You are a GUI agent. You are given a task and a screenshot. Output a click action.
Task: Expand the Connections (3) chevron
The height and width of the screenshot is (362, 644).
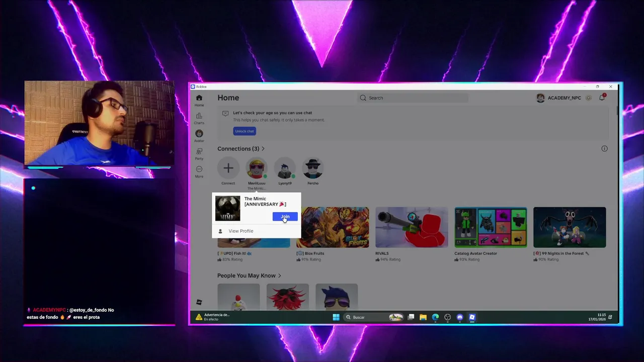click(x=263, y=149)
